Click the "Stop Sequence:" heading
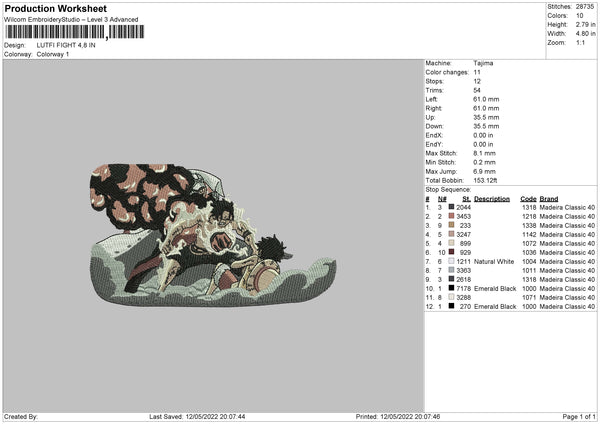 [x=448, y=190]
